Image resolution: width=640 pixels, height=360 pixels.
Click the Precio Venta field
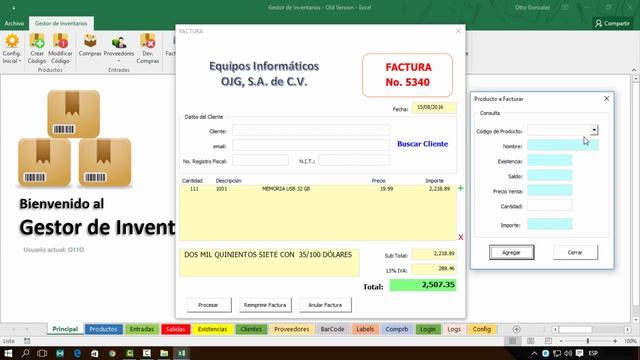click(549, 190)
